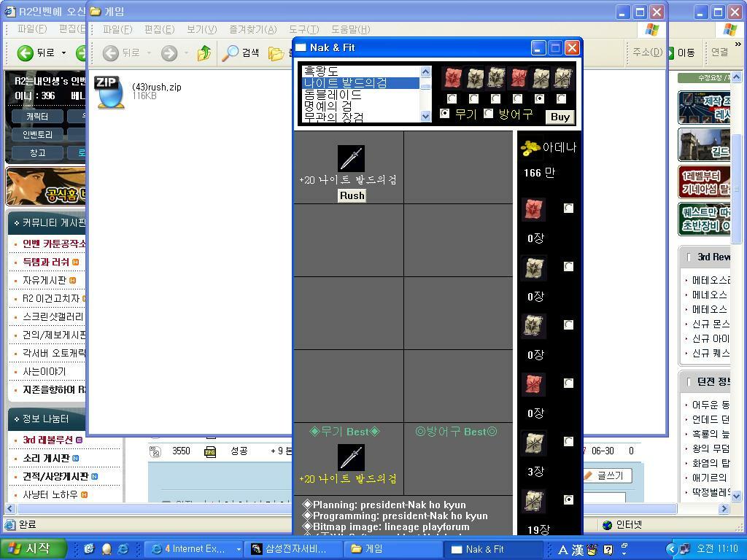The image size is (747, 560).
Task: Click the Buy button
Action: coord(560,117)
